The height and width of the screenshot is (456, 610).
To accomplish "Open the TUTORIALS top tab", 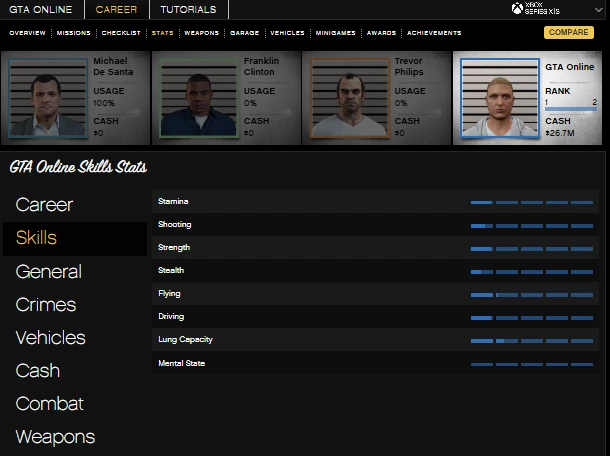I will coord(188,9).
